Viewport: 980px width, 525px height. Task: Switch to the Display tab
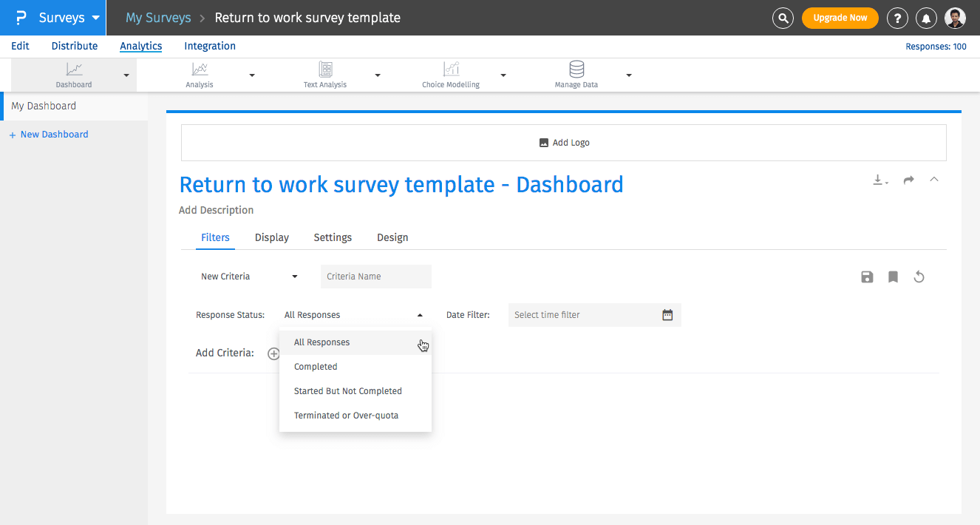point(271,237)
